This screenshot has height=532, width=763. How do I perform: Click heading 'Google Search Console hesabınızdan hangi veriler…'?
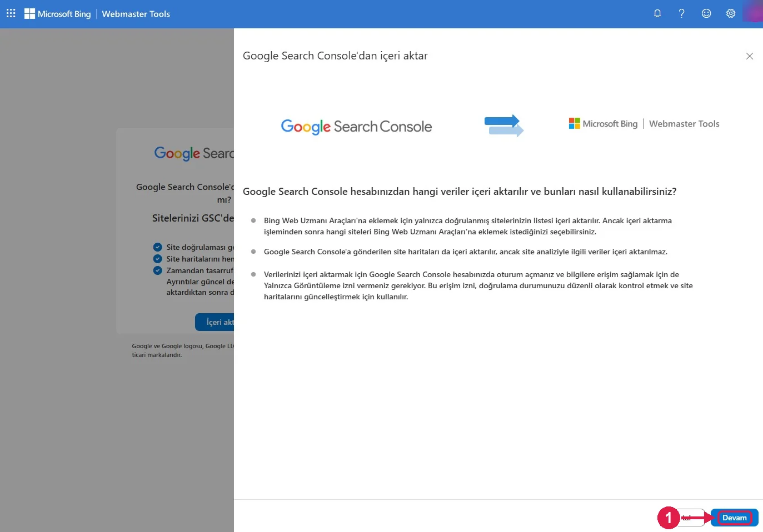460,192
